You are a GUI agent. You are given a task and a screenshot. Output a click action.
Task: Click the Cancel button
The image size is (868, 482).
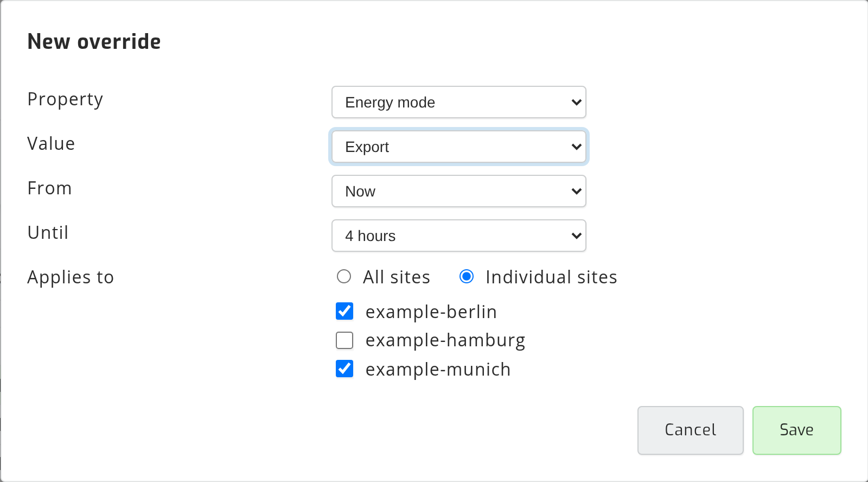pyautogui.click(x=691, y=430)
